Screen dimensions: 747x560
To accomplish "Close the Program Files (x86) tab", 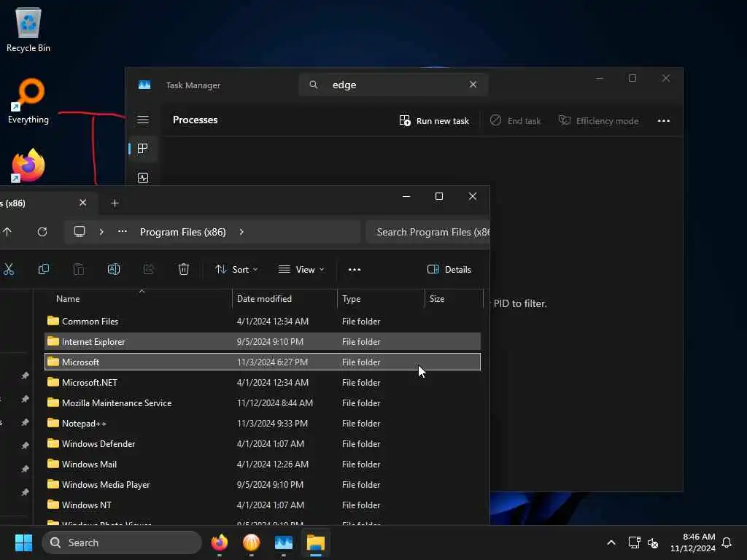I will point(82,203).
